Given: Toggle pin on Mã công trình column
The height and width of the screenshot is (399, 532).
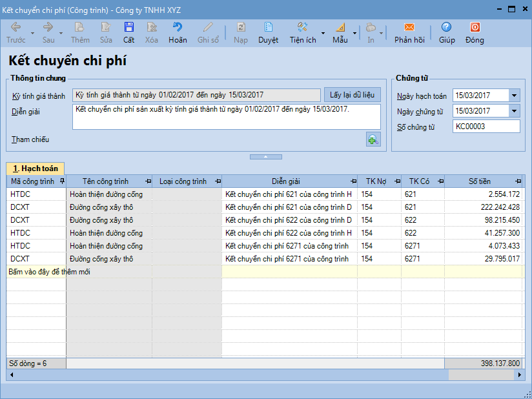Looking at the screenshot, I should [61, 182].
